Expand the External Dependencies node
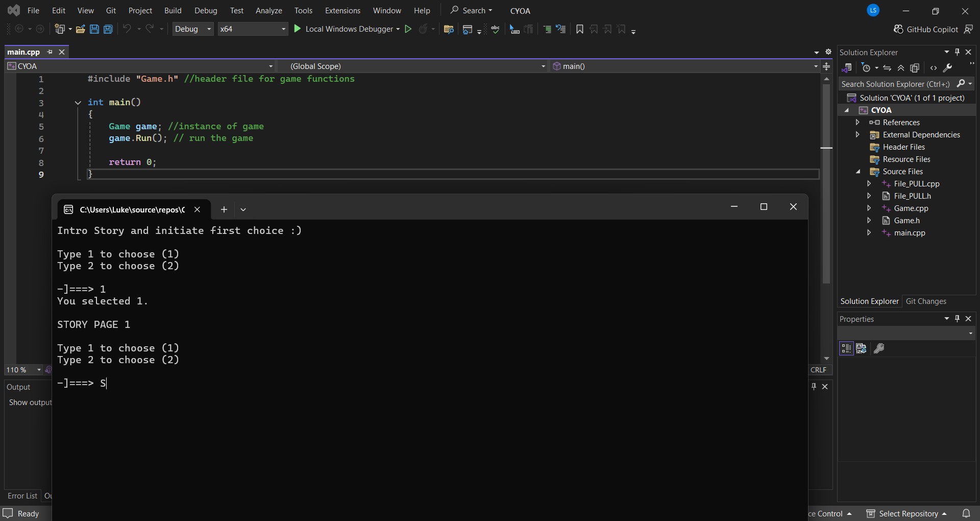The width and height of the screenshot is (980, 521). point(857,134)
